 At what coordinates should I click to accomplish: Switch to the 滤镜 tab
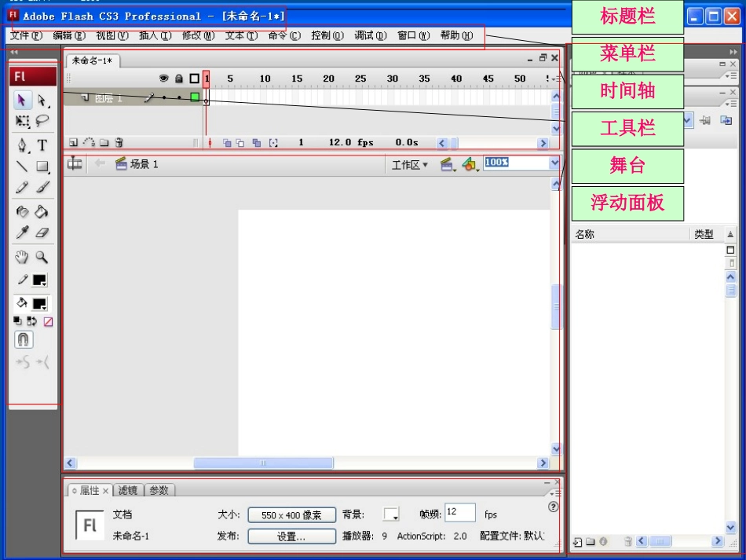click(x=128, y=490)
